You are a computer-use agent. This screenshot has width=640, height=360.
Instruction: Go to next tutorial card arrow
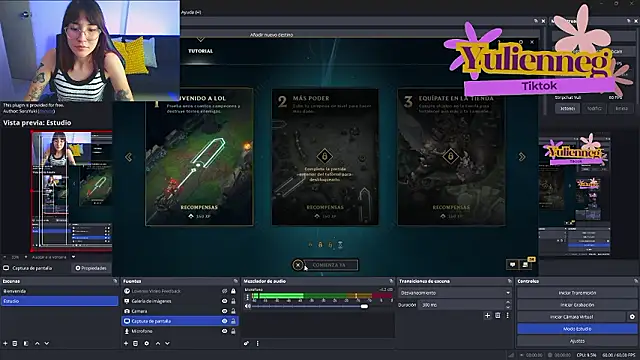tap(522, 157)
